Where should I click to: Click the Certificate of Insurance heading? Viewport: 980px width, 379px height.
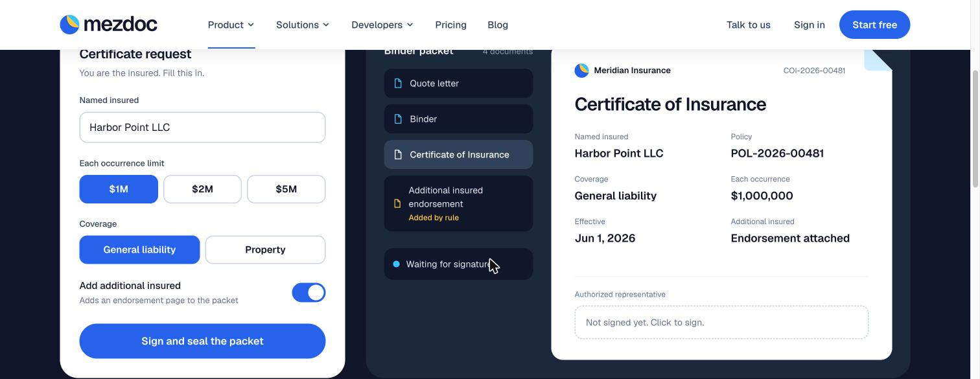(670, 104)
